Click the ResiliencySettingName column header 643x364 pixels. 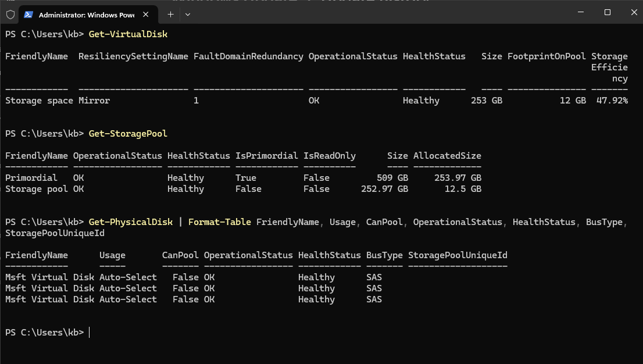coord(133,56)
